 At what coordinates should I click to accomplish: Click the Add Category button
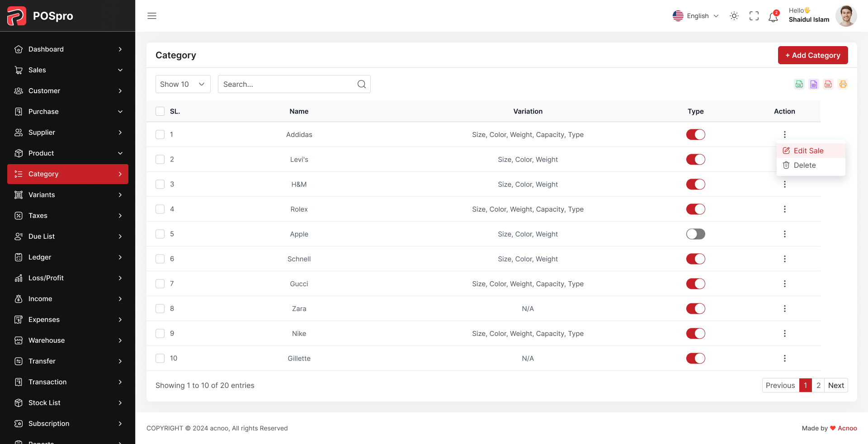tap(812, 55)
